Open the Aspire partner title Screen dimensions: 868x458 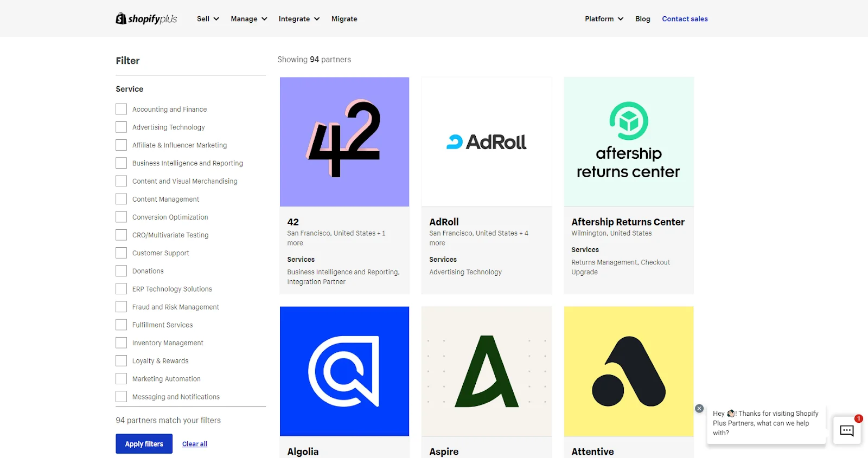click(444, 451)
